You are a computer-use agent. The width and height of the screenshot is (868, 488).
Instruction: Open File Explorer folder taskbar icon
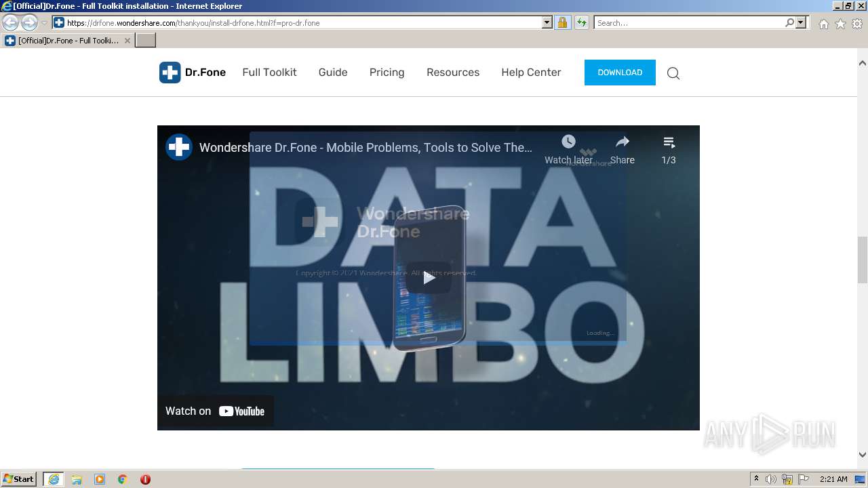pyautogui.click(x=77, y=479)
